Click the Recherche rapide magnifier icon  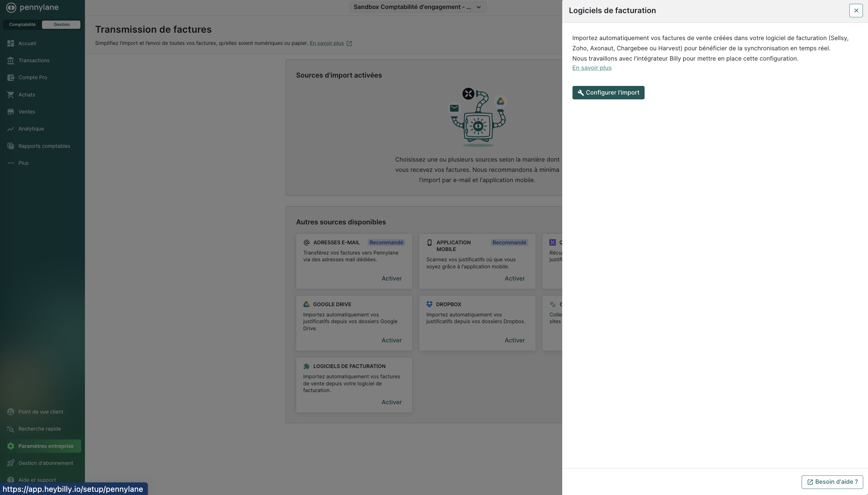pos(11,429)
